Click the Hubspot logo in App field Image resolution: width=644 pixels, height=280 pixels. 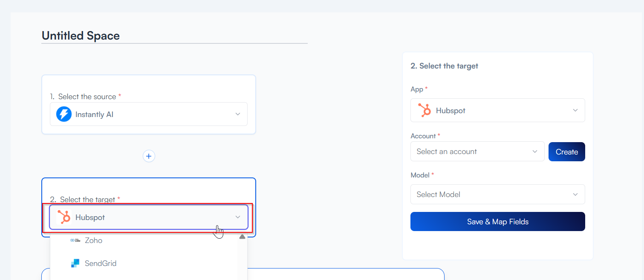click(424, 110)
